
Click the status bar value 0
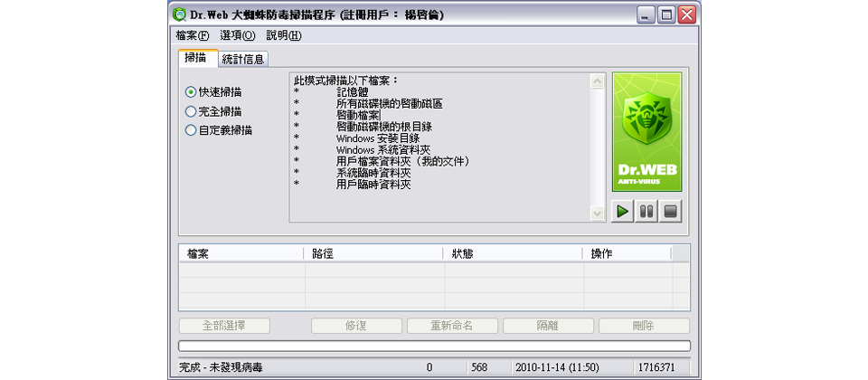429,367
